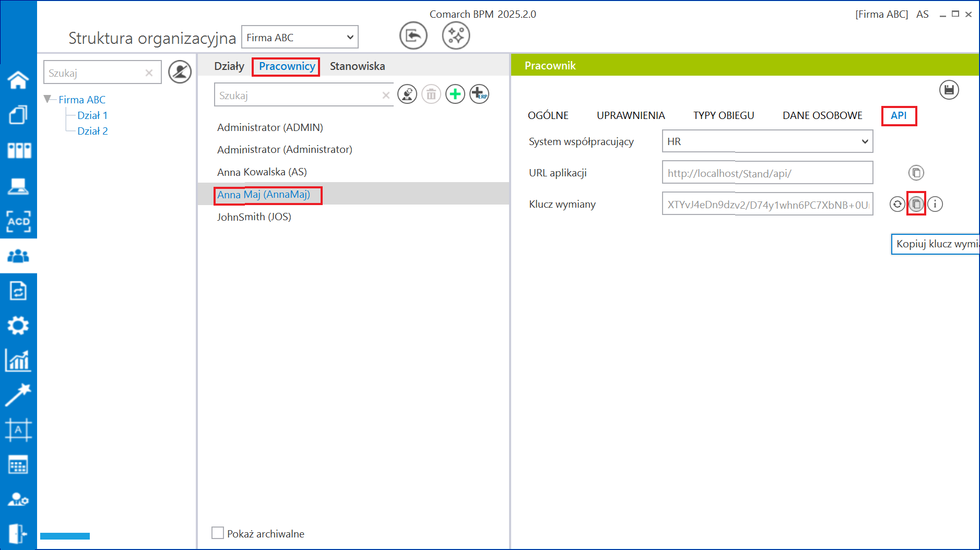Click the trash icon to delete the employee
The image size is (980, 550).
(x=431, y=94)
